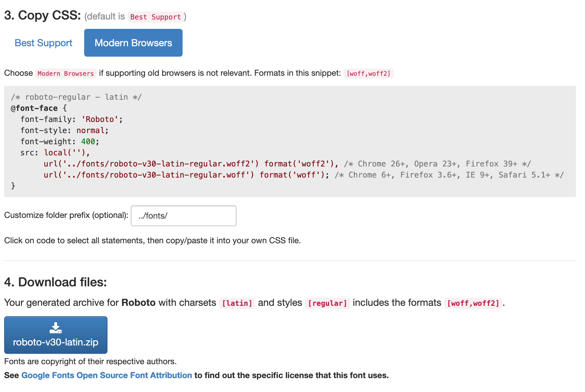The width and height of the screenshot is (585, 392).
Task: Click the 'Click on code to select' instruction
Action: click(152, 240)
